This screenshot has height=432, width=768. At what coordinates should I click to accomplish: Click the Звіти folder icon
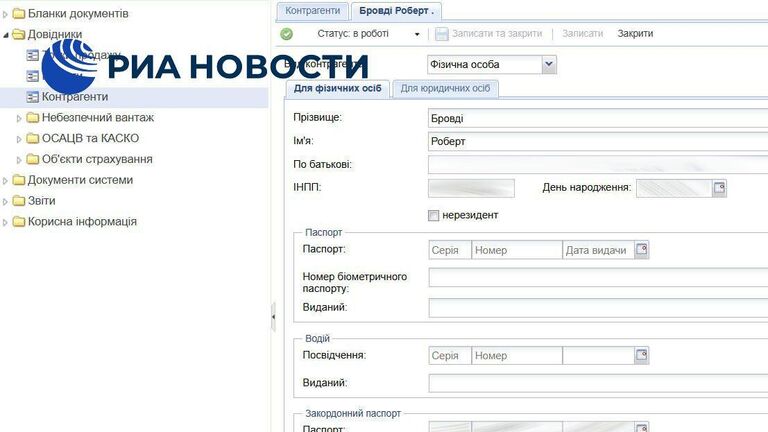(19, 201)
